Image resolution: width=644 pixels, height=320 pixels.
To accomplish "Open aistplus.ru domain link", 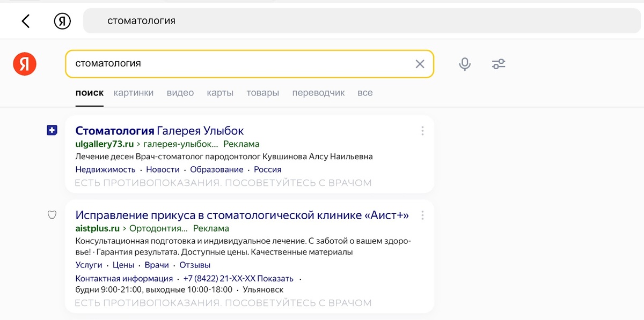I will [97, 228].
